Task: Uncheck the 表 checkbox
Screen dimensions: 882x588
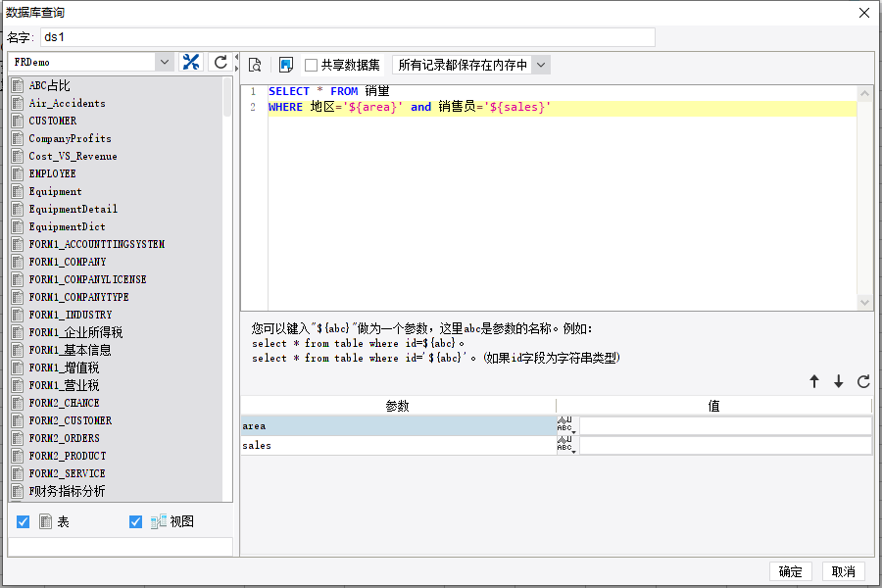Action: pyautogui.click(x=24, y=522)
